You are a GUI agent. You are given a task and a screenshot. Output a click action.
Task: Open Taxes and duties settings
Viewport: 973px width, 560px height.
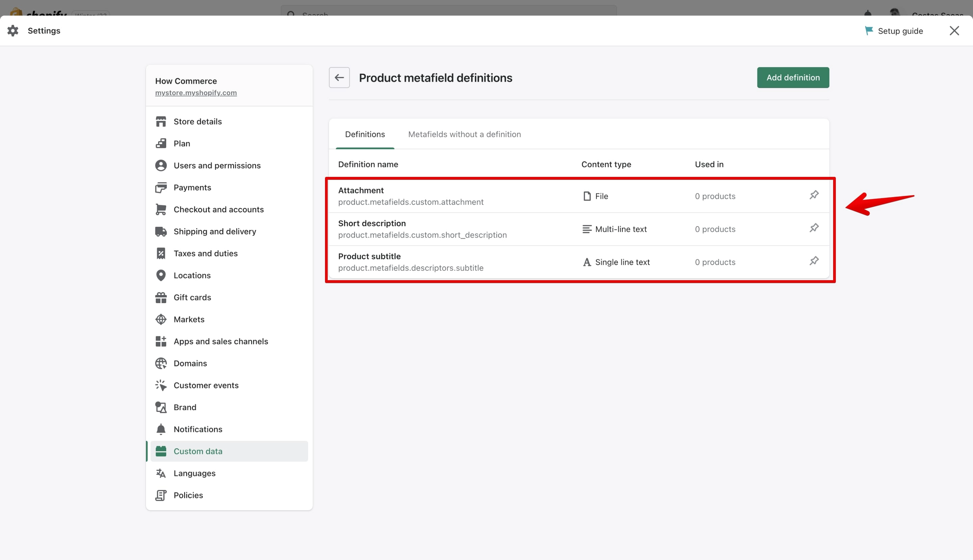[x=229, y=253]
